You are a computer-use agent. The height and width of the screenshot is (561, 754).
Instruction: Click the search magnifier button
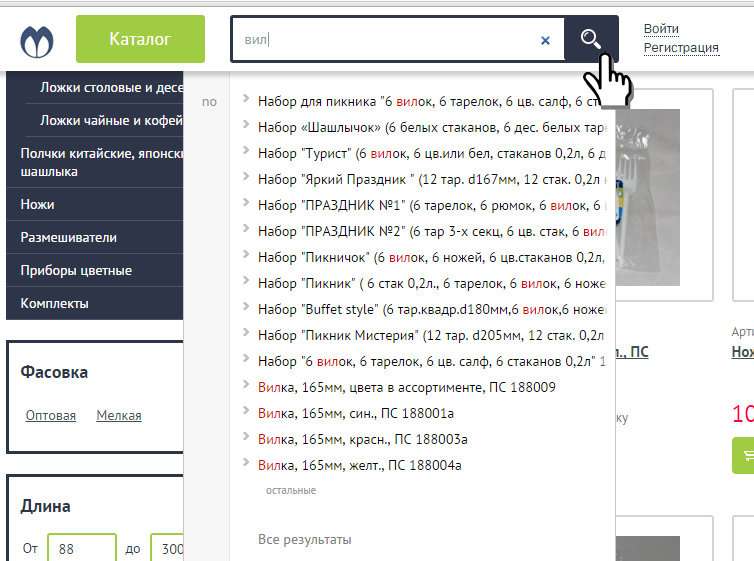coord(591,39)
